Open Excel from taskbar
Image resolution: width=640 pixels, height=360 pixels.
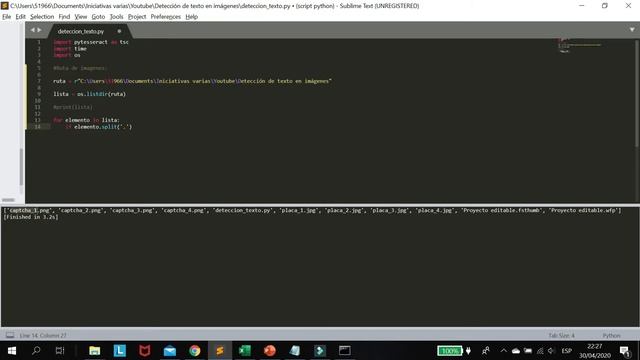(x=245, y=351)
